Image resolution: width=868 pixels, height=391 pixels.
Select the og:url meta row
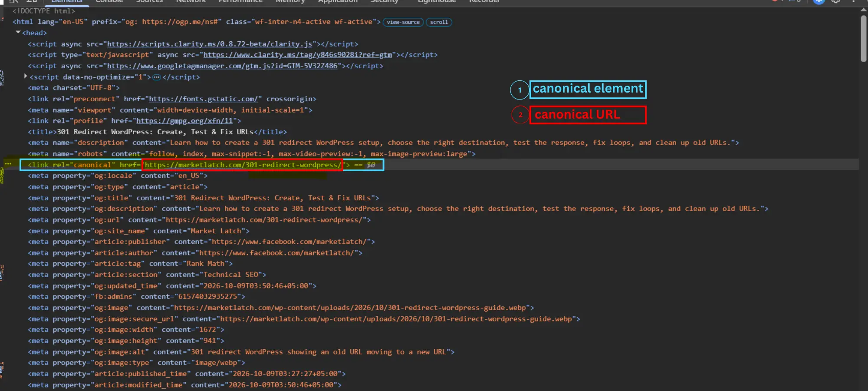(199, 220)
